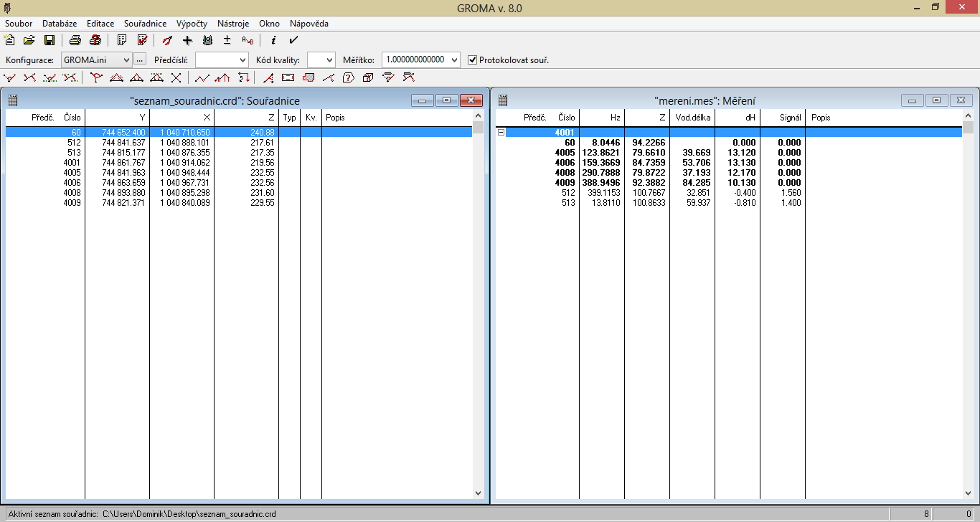Open the Nápověda menu
Viewport: 980px width, 522px height.
pyautogui.click(x=309, y=24)
